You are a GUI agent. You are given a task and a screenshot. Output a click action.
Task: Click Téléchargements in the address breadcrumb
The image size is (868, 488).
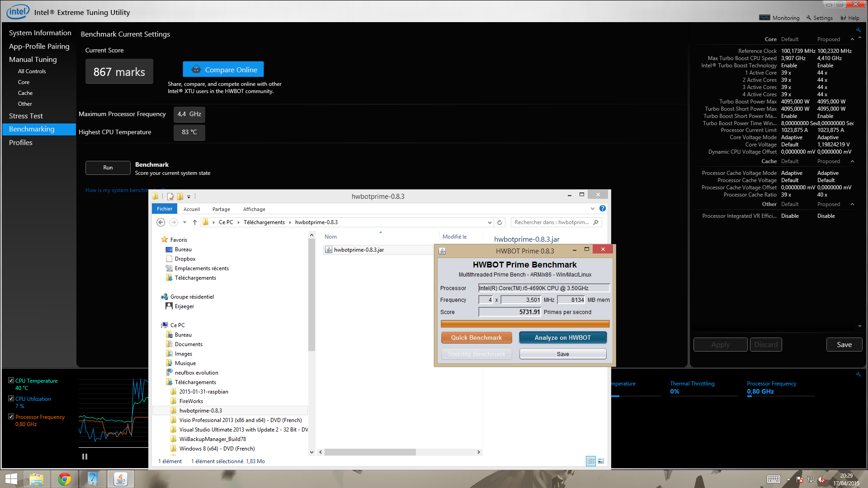(264, 222)
